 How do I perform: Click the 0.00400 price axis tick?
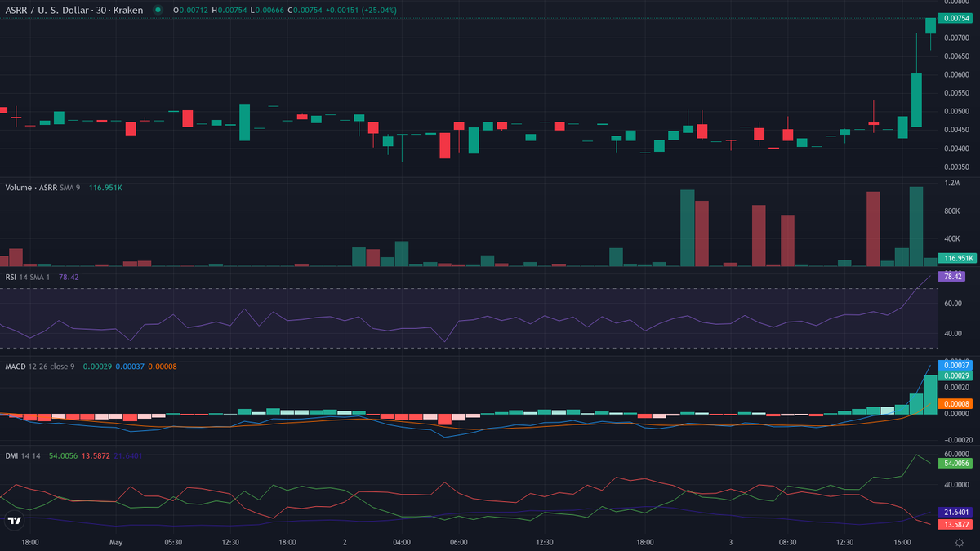(x=957, y=148)
